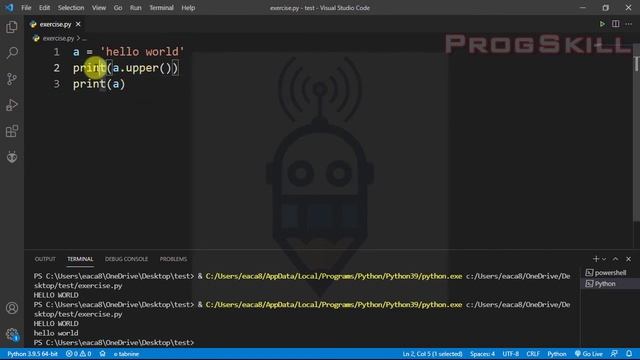Open tabnine status bar item
This screenshot has width=640, height=360.
[126, 354]
